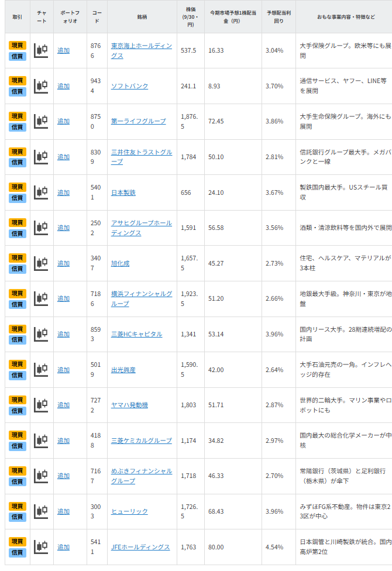Open the 日本製鉄 stock link
The width and height of the screenshot is (392, 571).
tap(123, 192)
